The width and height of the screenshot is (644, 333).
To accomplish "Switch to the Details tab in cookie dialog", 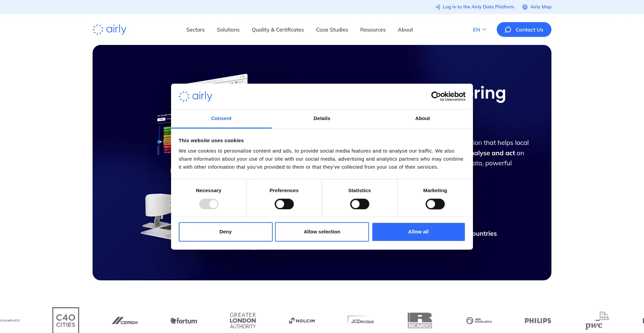I will (x=322, y=118).
